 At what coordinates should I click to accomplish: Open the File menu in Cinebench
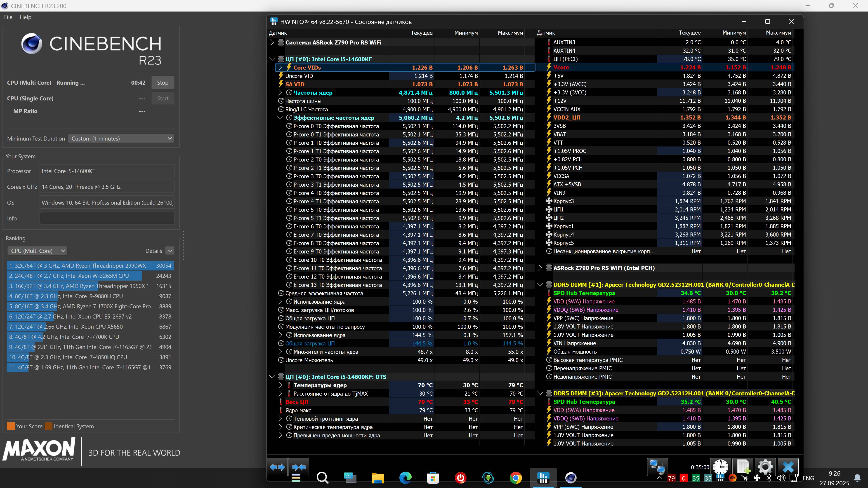click(8, 17)
